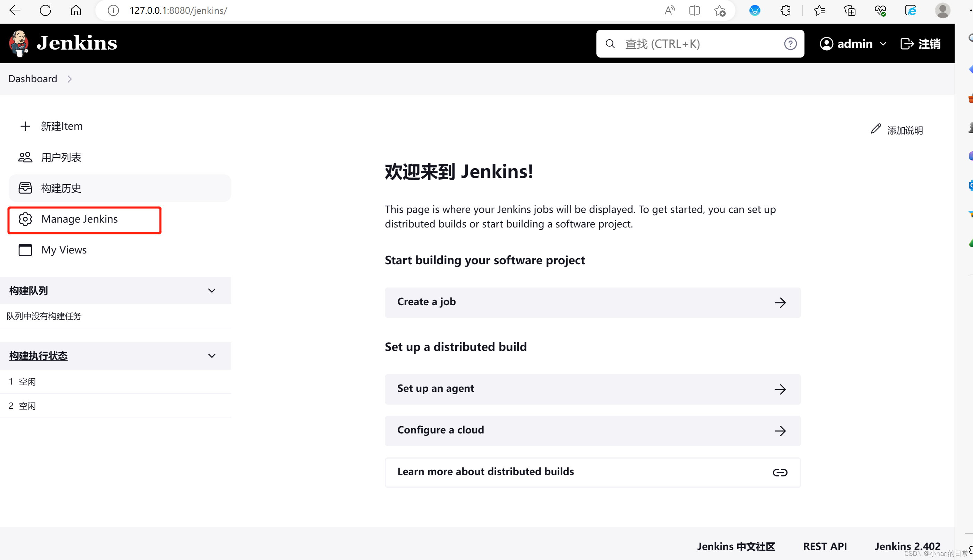Expand the Dashboard breadcrumb chevron
This screenshot has height=560, width=973.
coord(70,79)
